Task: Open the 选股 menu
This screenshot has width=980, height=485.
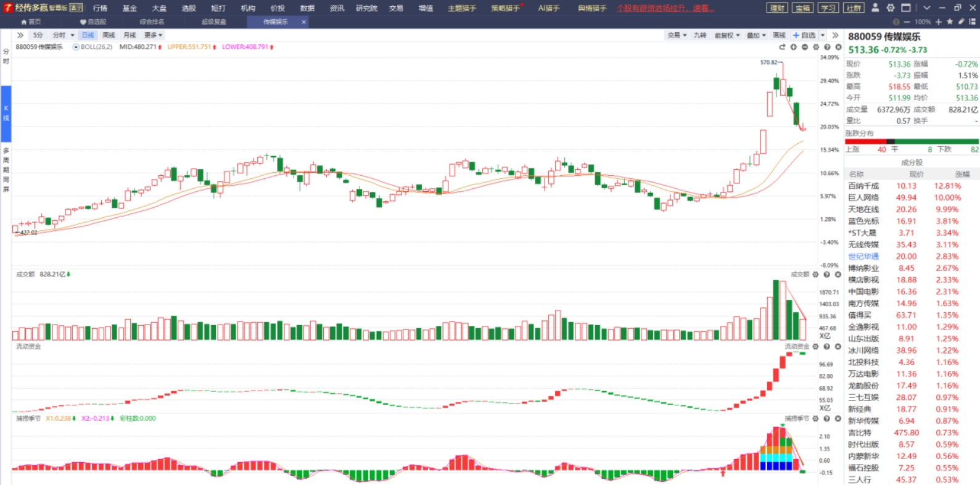Action: click(x=189, y=8)
